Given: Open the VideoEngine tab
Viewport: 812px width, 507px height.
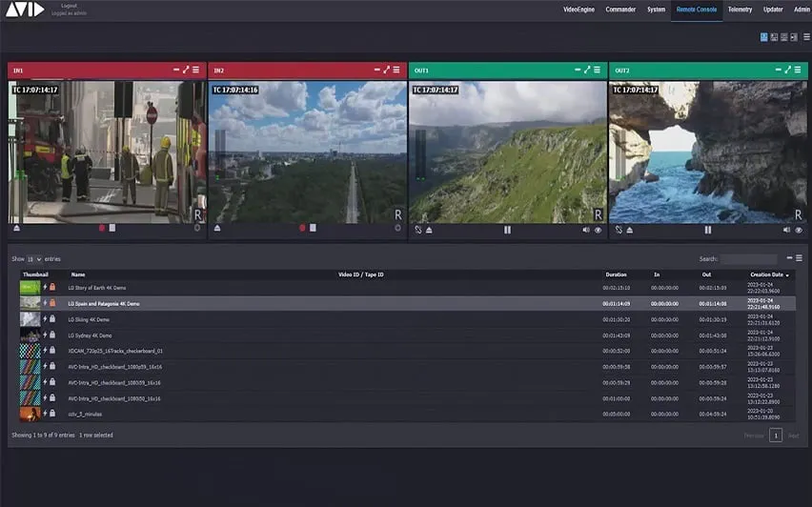Looking at the screenshot, I should 579,10.
